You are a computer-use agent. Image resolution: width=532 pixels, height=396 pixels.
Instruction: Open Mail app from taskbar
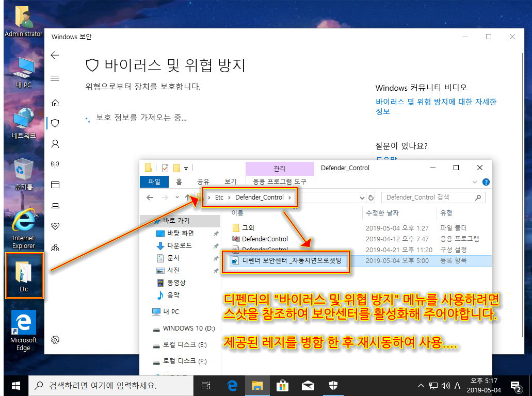(x=308, y=386)
